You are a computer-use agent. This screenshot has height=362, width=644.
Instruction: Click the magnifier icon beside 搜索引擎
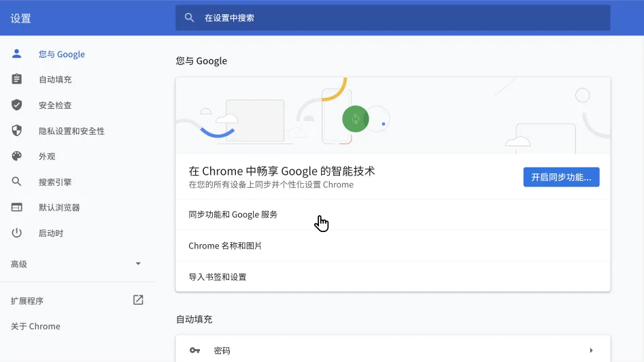pyautogui.click(x=17, y=182)
